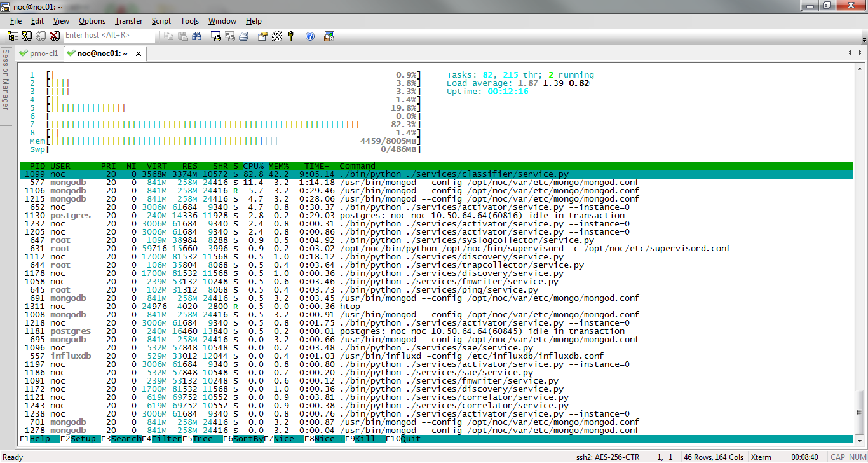Click the blue Help question mark icon
This screenshot has width=868, height=463.
(x=310, y=36)
